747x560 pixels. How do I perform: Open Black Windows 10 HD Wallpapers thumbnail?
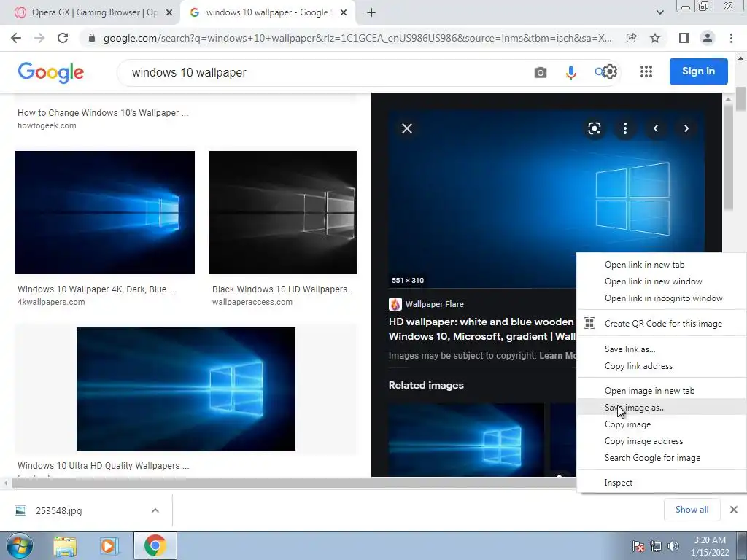click(x=283, y=212)
